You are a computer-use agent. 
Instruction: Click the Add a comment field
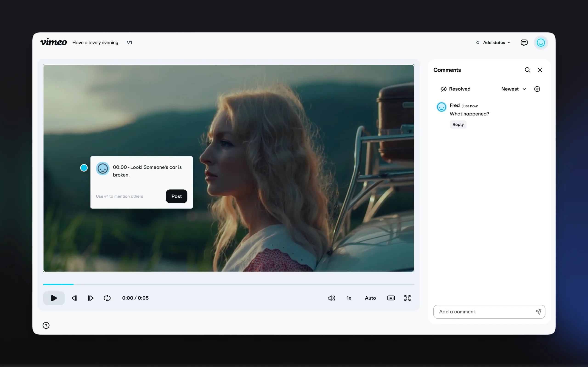[481, 312]
